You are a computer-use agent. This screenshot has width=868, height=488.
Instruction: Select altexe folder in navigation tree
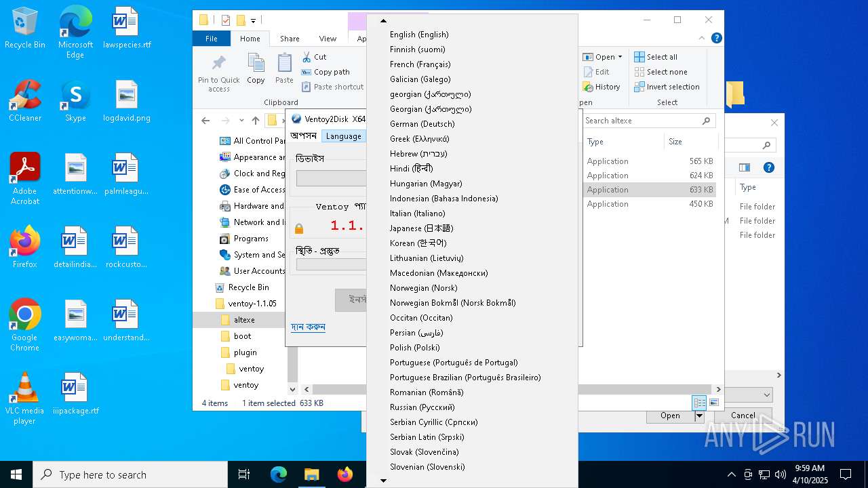pos(244,320)
